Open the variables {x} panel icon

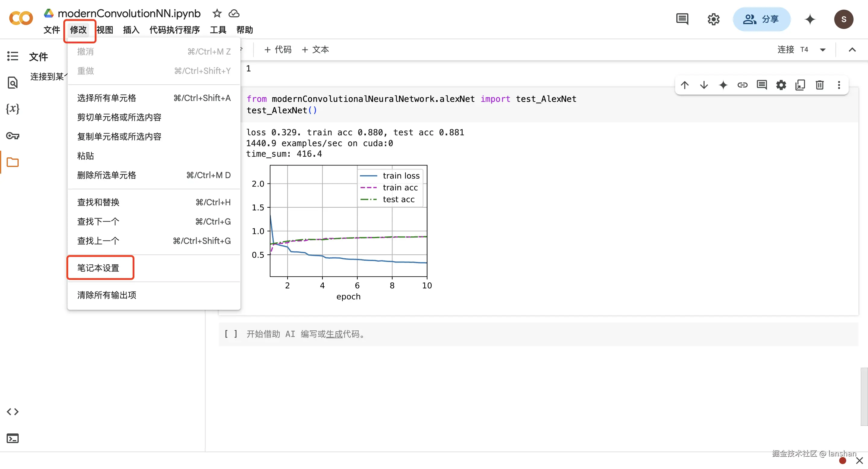click(12, 109)
